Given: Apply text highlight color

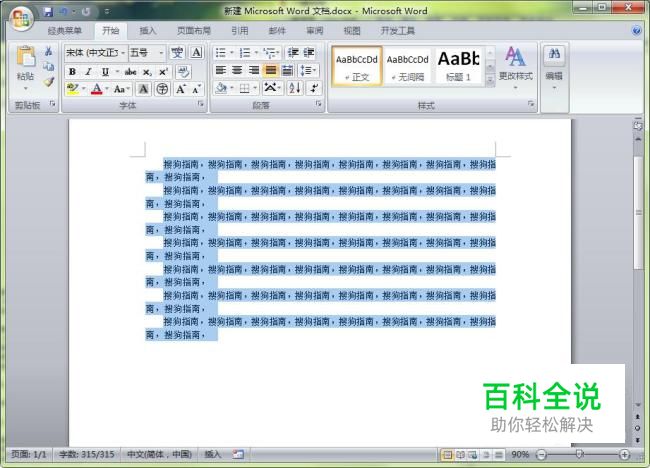Looking at the screenshot, I should pyautogui.click(x=73, y=89).
